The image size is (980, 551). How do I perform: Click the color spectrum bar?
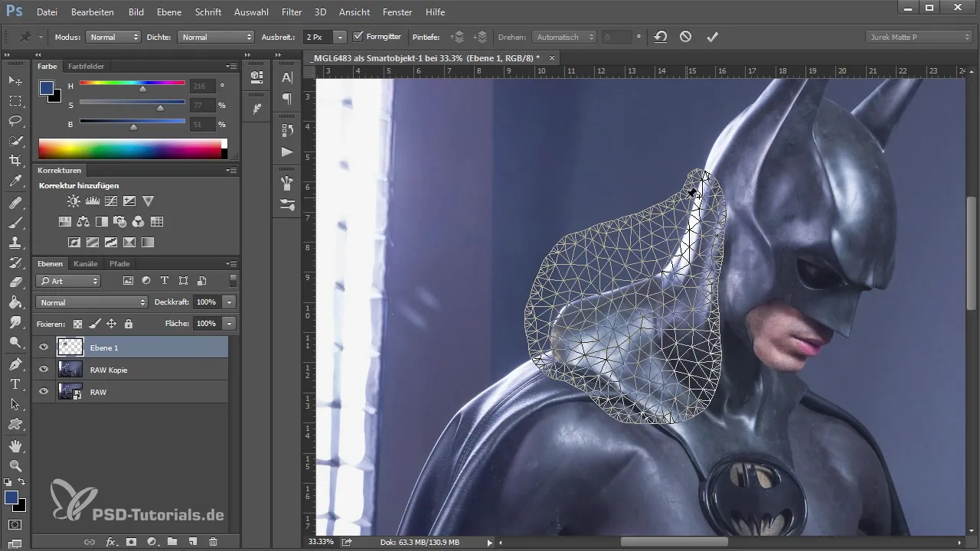[x=132, y=148]
